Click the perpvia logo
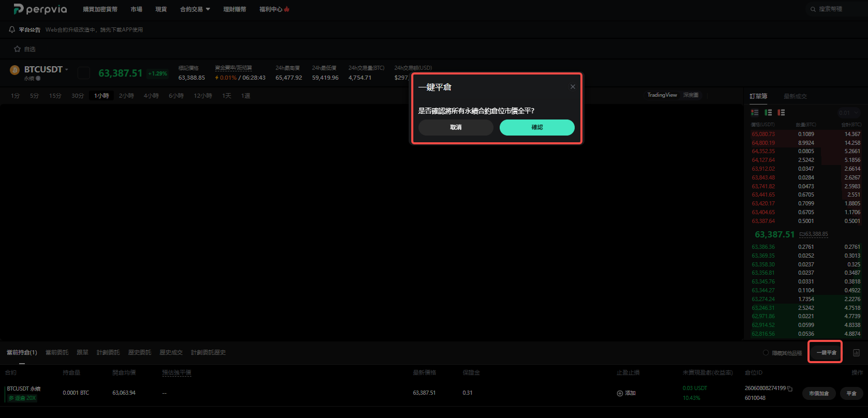The image size is (868, 418). pos(40,9)
